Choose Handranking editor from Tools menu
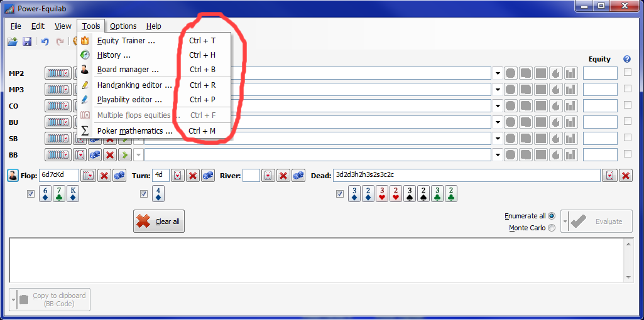Viewport: 644px width, 320px height. pyautogui.click(x=155, y=85)
